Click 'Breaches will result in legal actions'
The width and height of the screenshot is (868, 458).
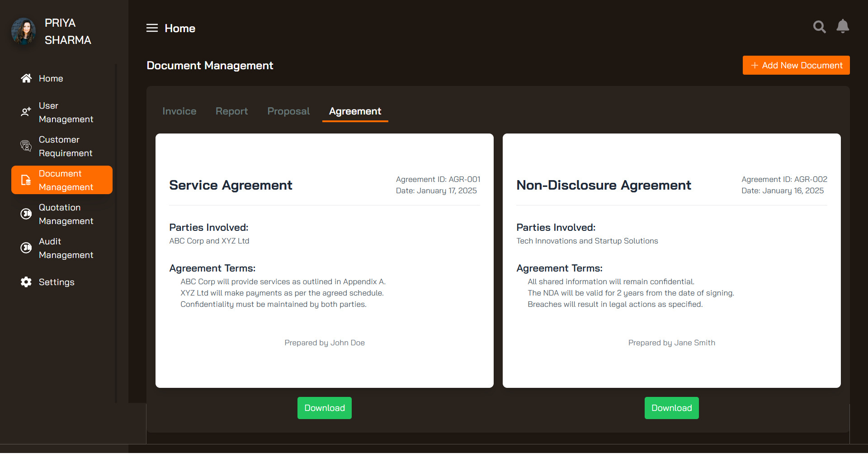point(615,304)
